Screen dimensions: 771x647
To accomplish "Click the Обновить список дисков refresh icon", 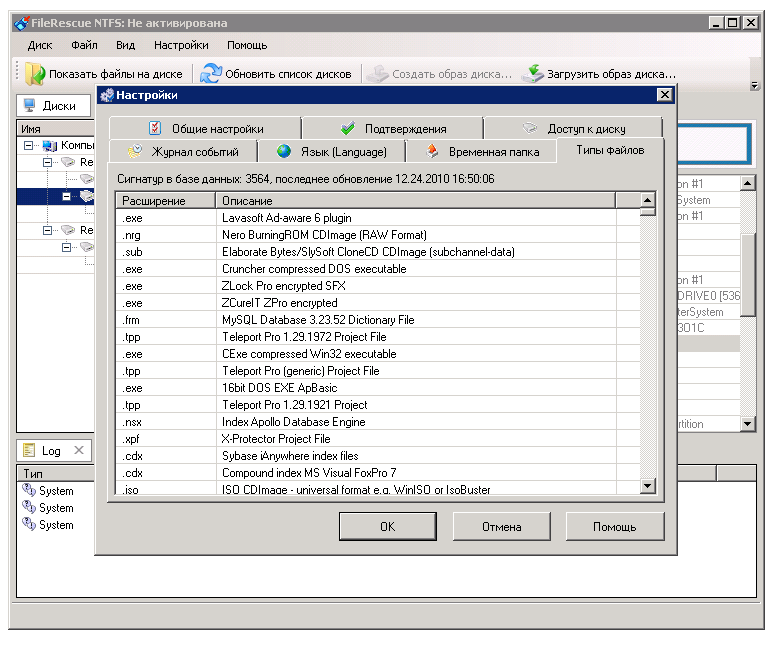I will click(x=210, y=73).
